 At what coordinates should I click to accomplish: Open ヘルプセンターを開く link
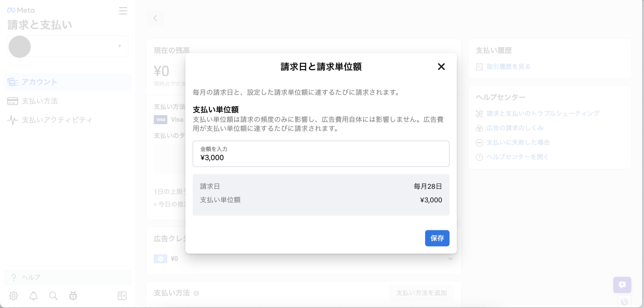click(518, 157)
